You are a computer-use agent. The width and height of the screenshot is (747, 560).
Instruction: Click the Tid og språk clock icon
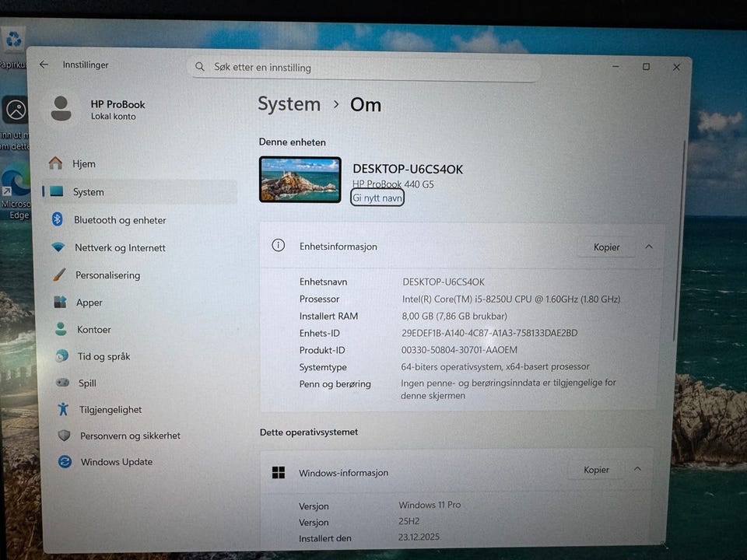62,355
